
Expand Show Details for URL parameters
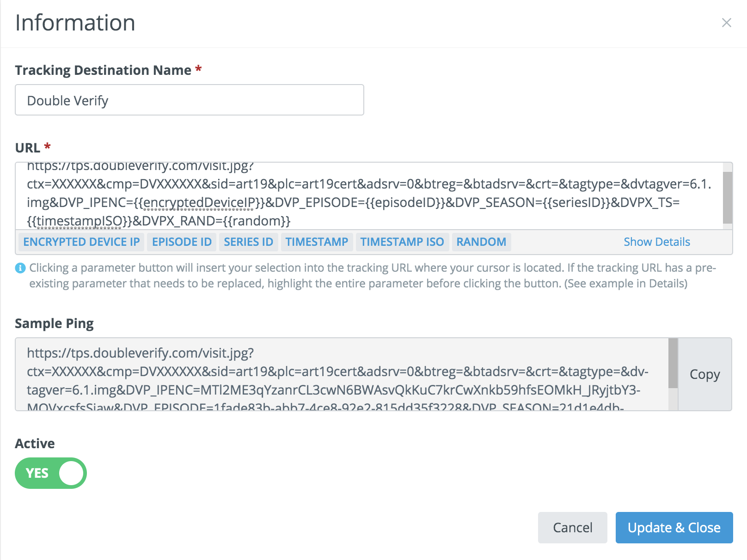656,242
